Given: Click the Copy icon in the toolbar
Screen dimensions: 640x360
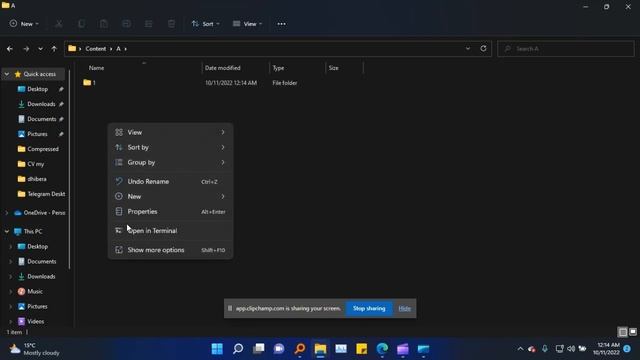Looking at the screenshot, I should [82, 24].
